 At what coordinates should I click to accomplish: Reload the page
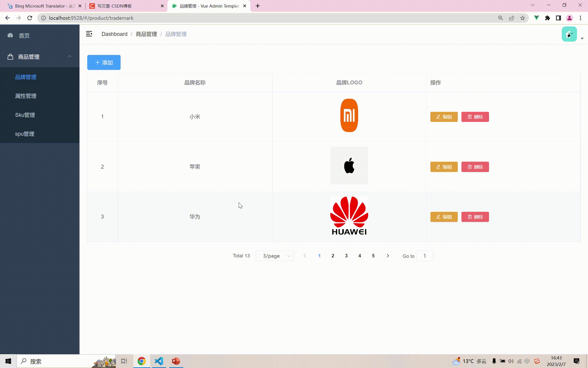pyautogui.click(x=30, y=18)
